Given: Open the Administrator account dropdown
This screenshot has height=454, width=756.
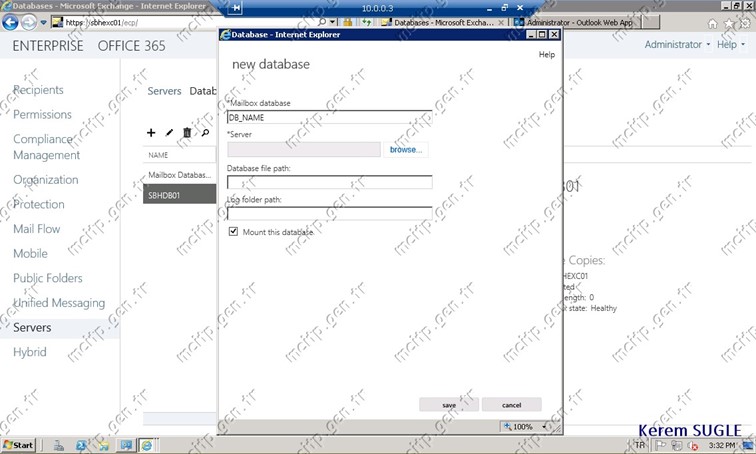Looking at the screenshot, I should pyautogui.click(x=677, y=44).
